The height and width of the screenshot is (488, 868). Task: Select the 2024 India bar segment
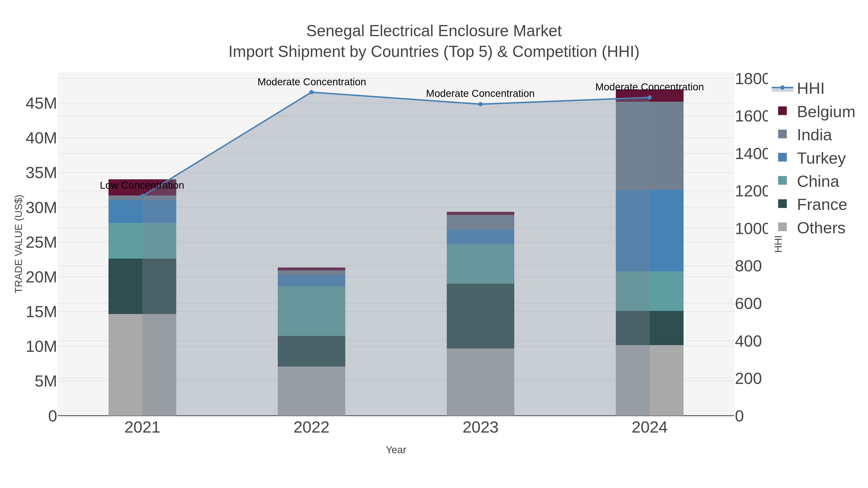tap(650, 146)
